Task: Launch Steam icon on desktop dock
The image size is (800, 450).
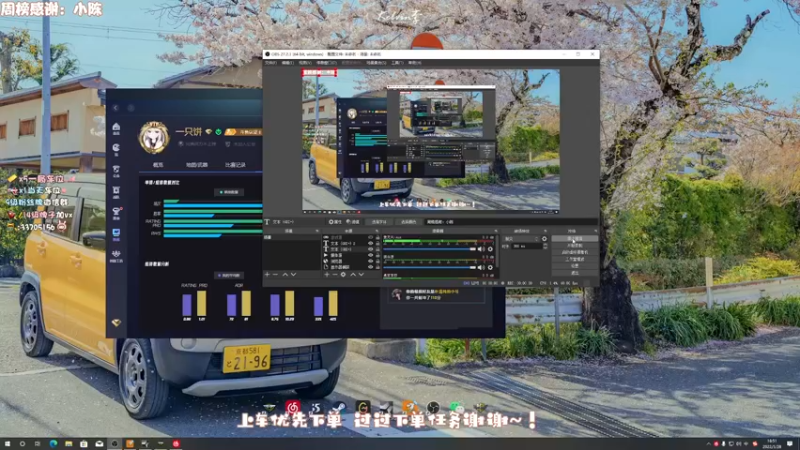Action: 340,407
